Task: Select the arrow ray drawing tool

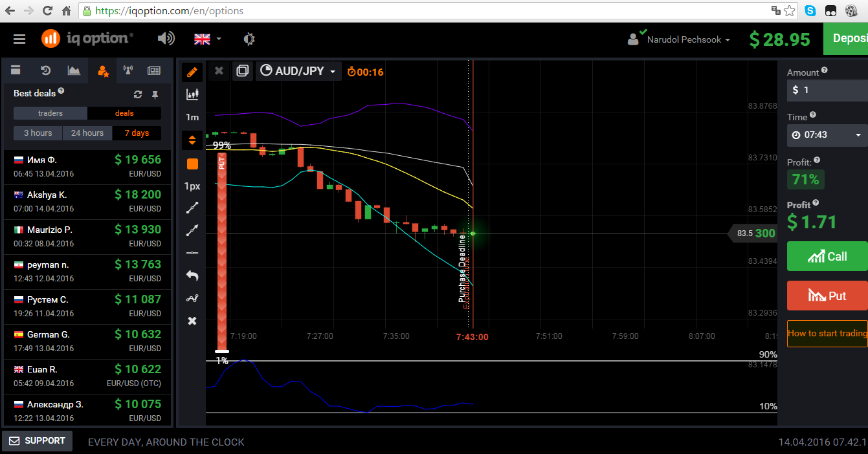Action: [x=192, y=230]
